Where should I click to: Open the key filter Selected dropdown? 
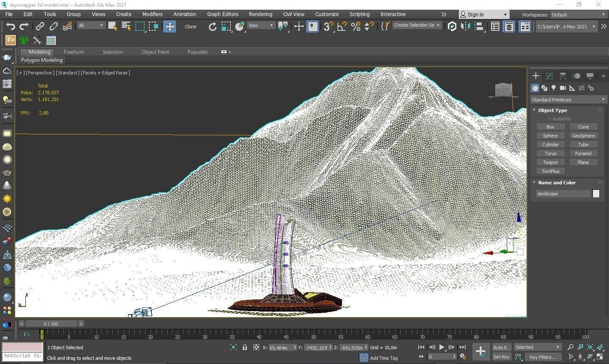coord(538,347)
